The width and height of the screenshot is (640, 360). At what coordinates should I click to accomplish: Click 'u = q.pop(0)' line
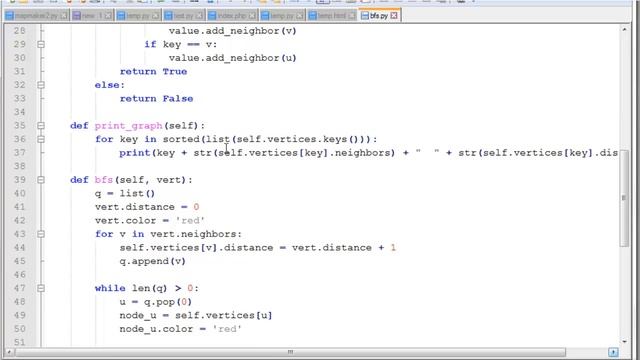click(156, 302)
